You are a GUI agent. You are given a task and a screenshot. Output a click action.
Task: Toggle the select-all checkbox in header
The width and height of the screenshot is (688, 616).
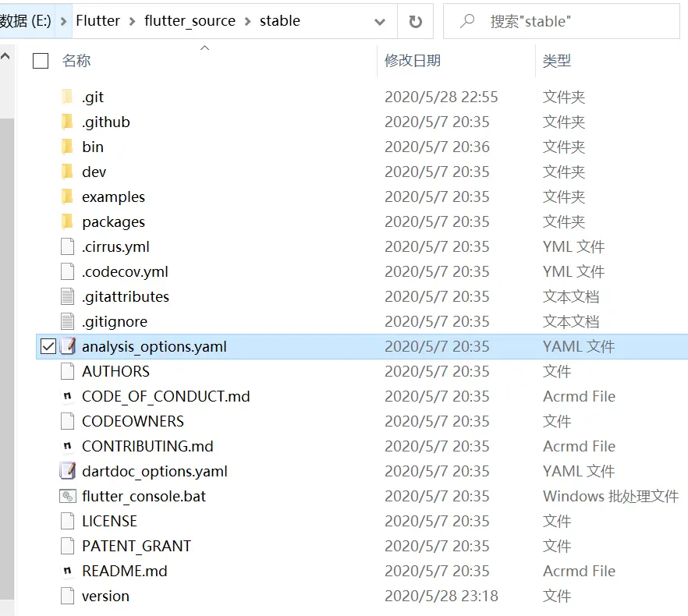click(x=41, y=61)
